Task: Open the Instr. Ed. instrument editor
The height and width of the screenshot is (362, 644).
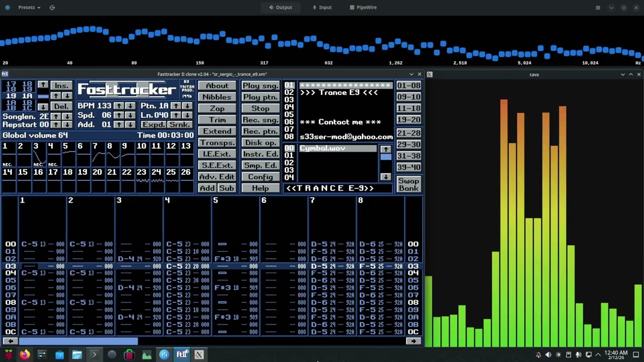Action: (261, 154)
